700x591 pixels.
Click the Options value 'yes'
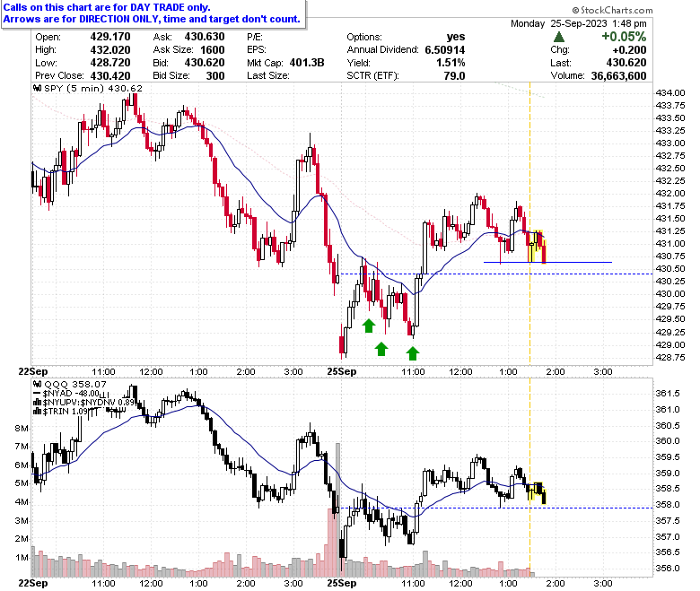(456, 37)
